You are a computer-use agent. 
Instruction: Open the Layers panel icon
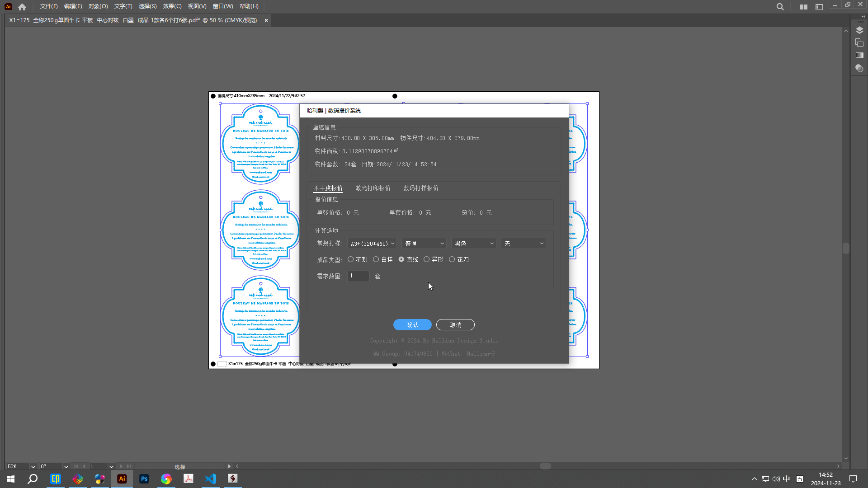click(x=859, y=30)
